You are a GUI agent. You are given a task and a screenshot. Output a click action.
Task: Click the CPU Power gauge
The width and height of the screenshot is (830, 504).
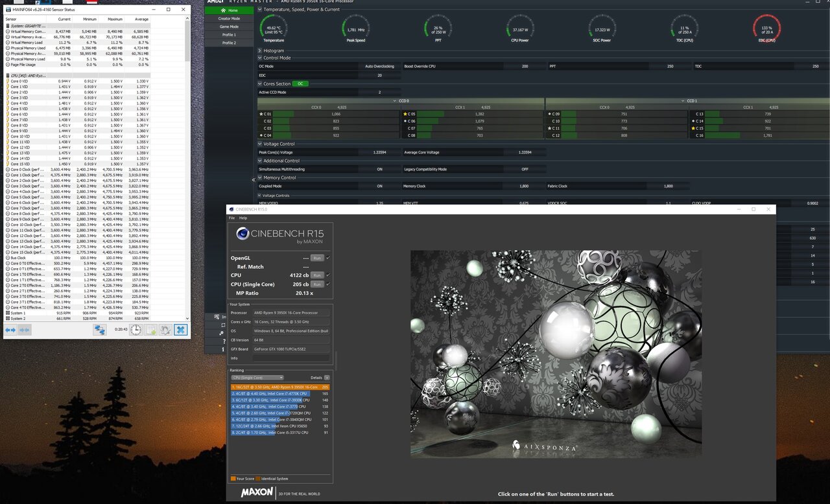pos(520,28)
